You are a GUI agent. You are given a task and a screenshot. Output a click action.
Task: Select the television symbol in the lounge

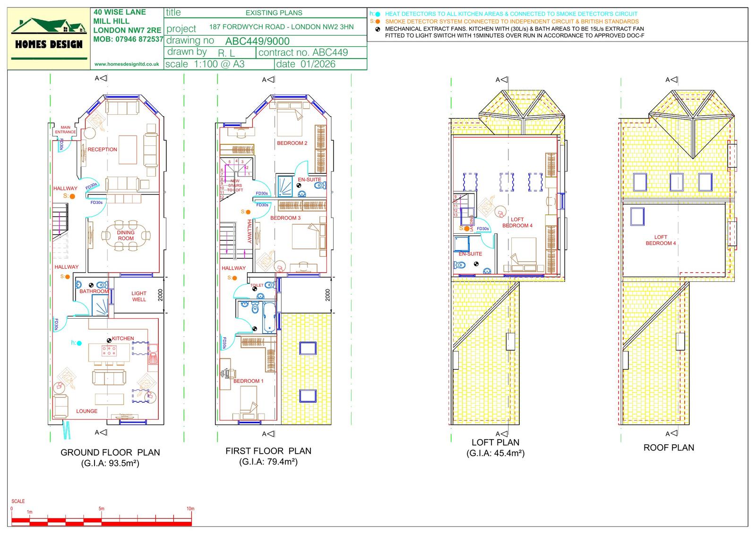tap(124, 417)
